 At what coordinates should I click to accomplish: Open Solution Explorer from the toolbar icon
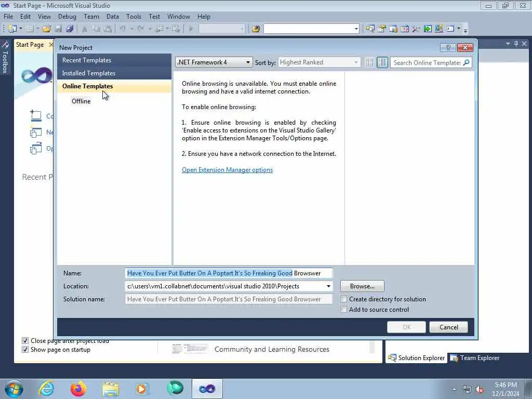(x=370, y=29)
